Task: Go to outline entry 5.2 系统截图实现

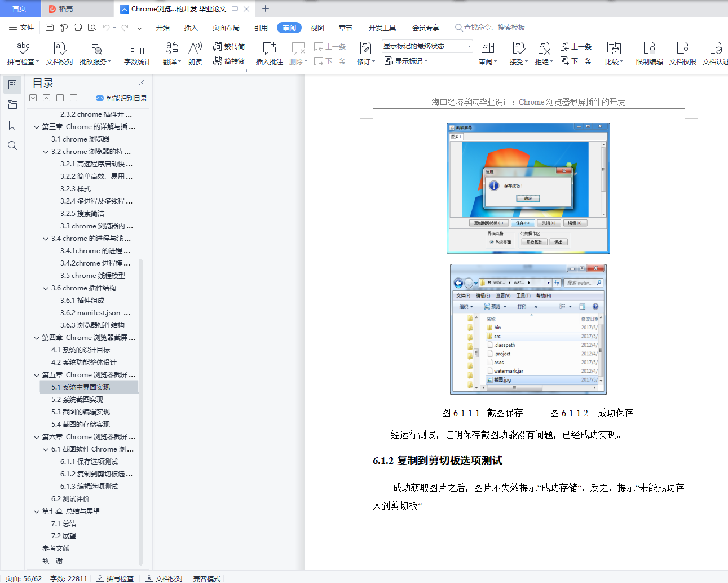Action: tap(77, 400)
